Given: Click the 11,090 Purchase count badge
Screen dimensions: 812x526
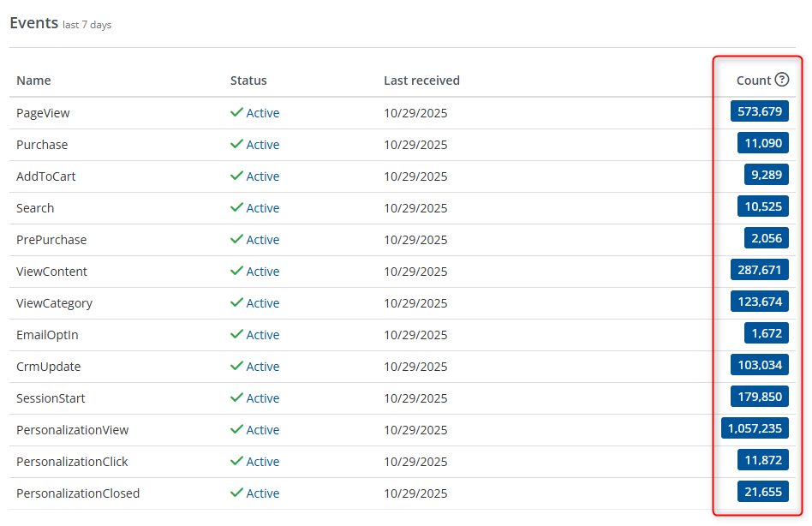Looking at the screenshot, I should 763,143.
